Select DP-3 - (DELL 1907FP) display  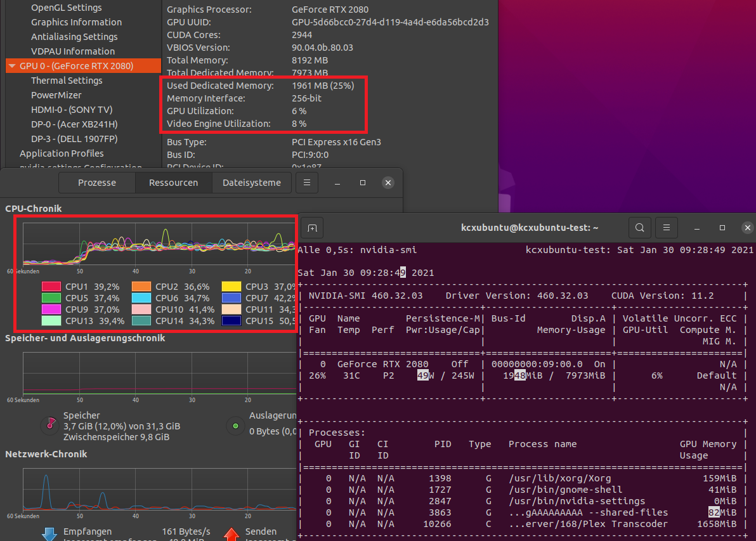tap(74, 139)
